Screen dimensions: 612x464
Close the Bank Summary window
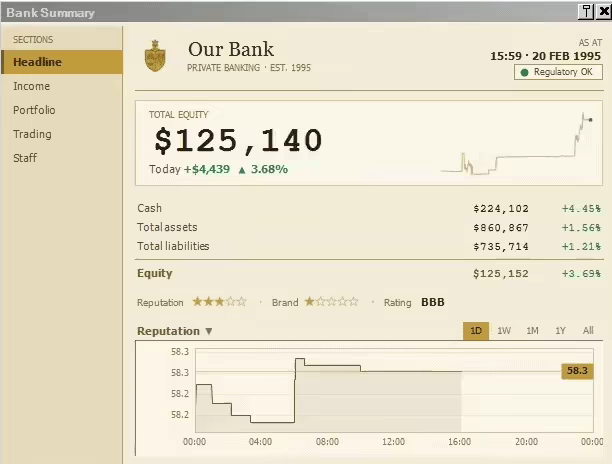(603, 12)
